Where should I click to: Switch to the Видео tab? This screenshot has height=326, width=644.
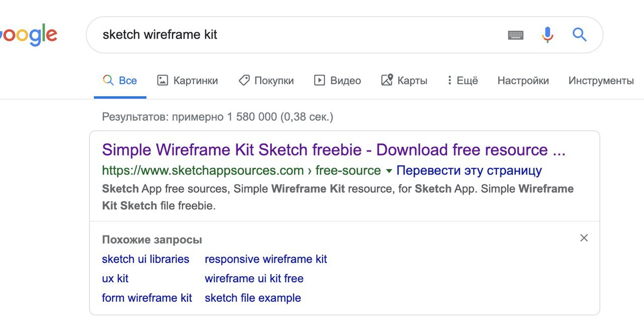[x=338, y=80]
